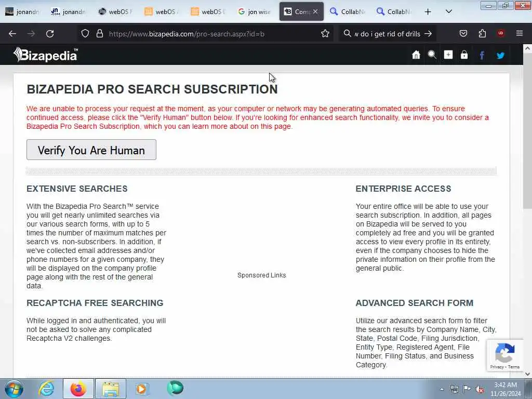Click the uBlock Origin extension icon
Image resolution: width=532 pixels, height=399 pixels.
(x=501, y=33)
